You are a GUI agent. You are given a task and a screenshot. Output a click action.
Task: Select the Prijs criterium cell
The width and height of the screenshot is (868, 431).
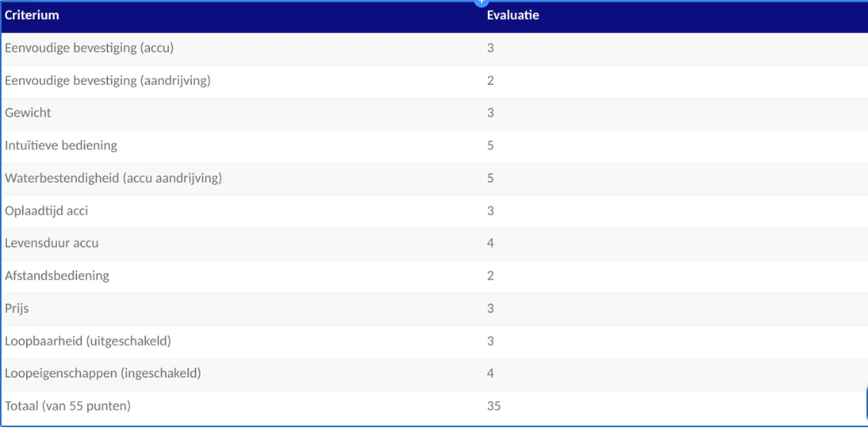pos(17,308)
